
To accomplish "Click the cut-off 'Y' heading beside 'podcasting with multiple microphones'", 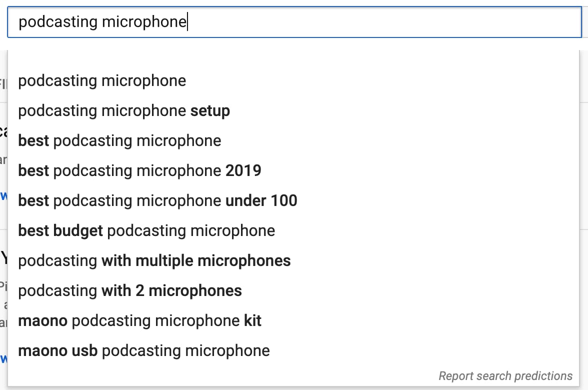I will click(x=3, y=258).
